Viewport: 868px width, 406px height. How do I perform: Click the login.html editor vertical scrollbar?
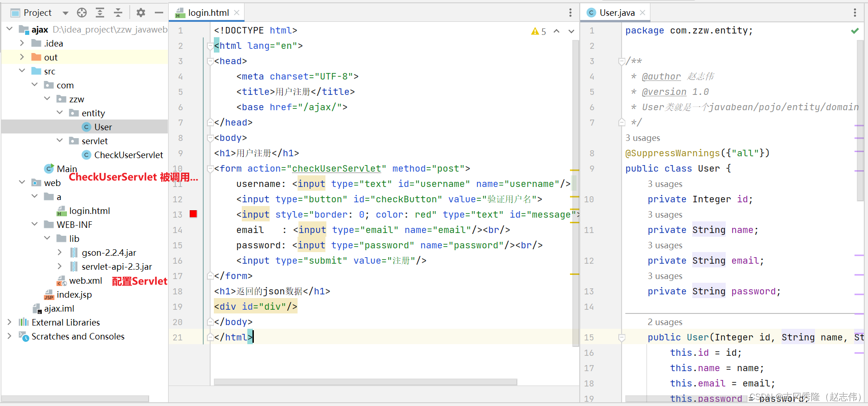click(576, 193)
